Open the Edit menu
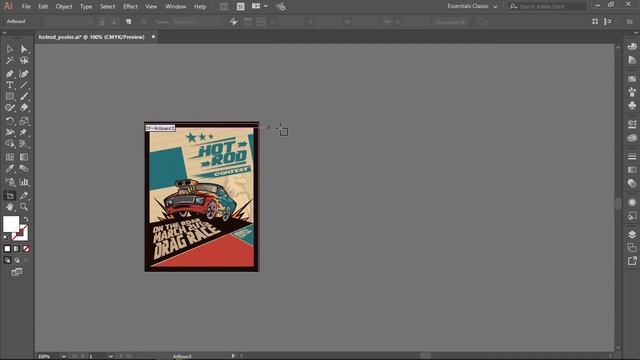640x360 pixels. (x=43, y=7)
